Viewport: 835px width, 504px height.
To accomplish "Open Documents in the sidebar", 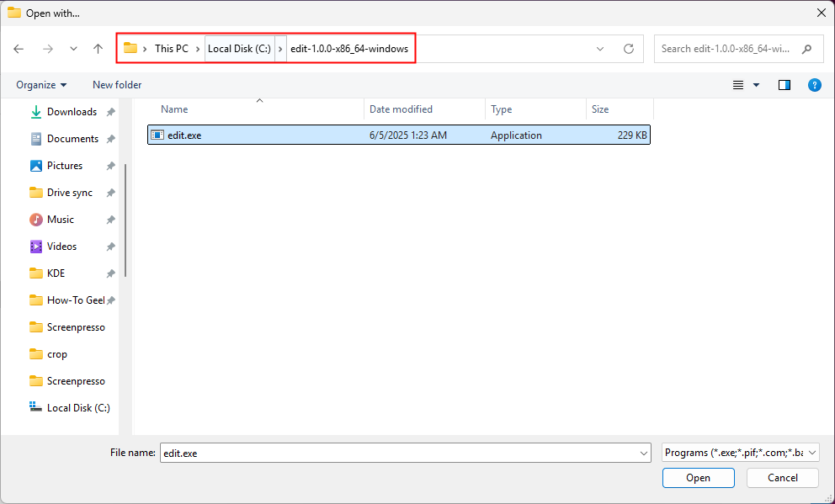I will (x=72, y=139).
